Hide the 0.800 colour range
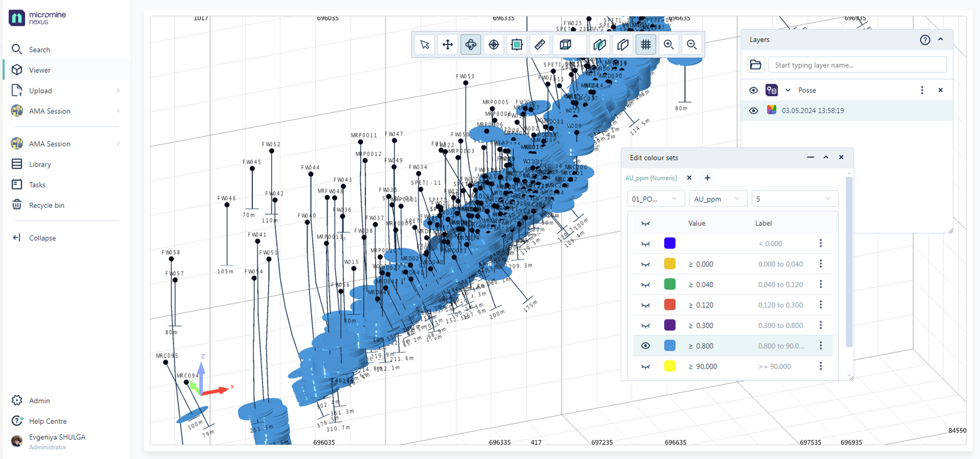 645,346
